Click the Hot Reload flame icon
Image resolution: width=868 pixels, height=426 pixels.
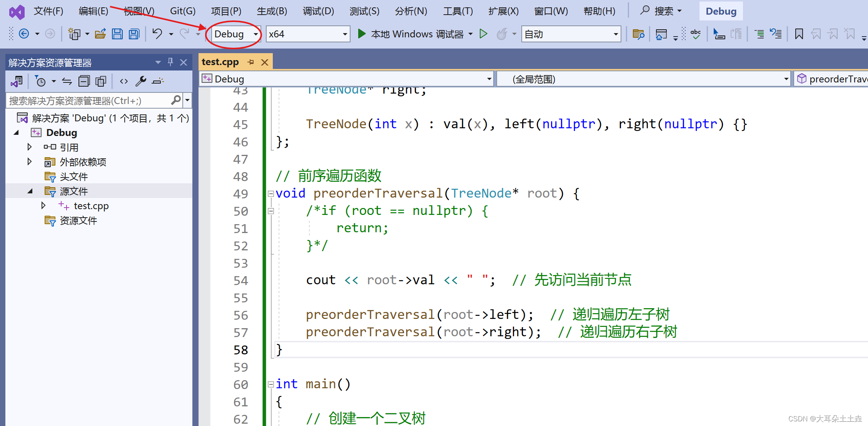(x=502, y=34)
